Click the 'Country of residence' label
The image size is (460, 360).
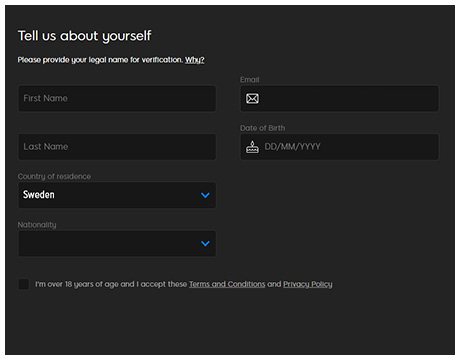[54, 176]
